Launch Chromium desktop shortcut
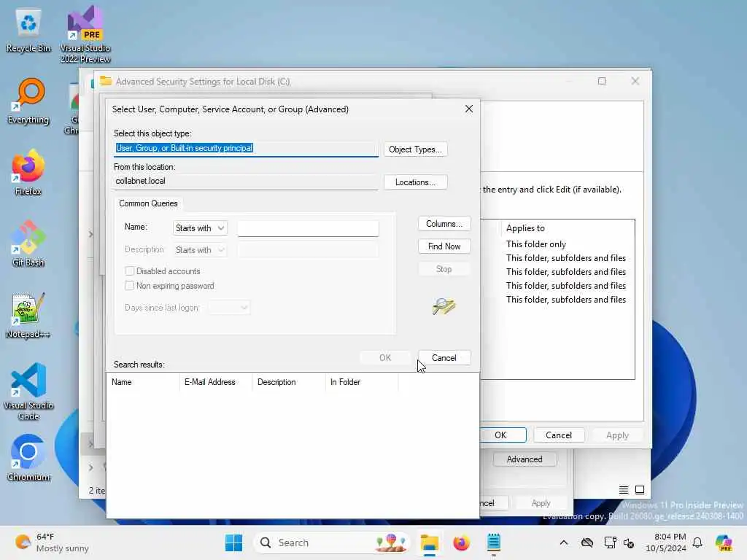 (x=28, y=458)
